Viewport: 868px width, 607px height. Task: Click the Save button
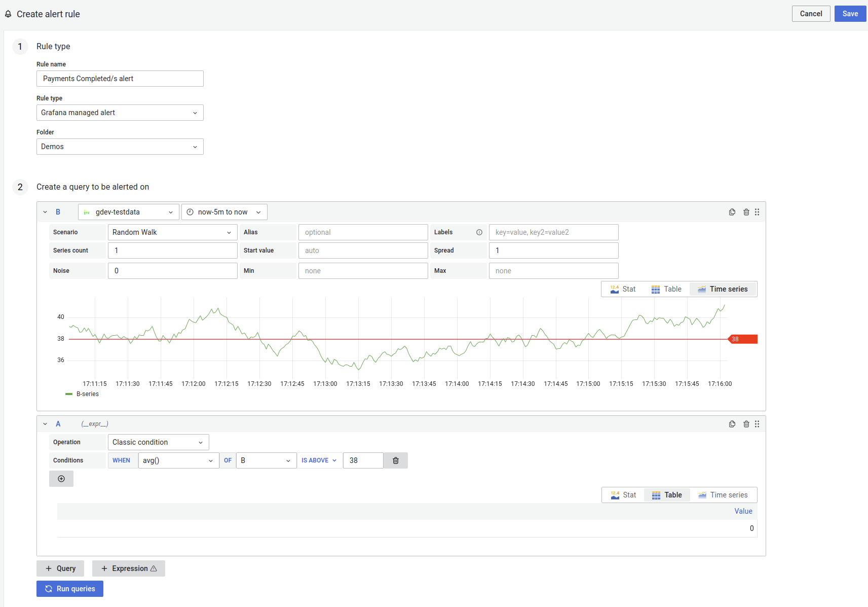(850, 14)
